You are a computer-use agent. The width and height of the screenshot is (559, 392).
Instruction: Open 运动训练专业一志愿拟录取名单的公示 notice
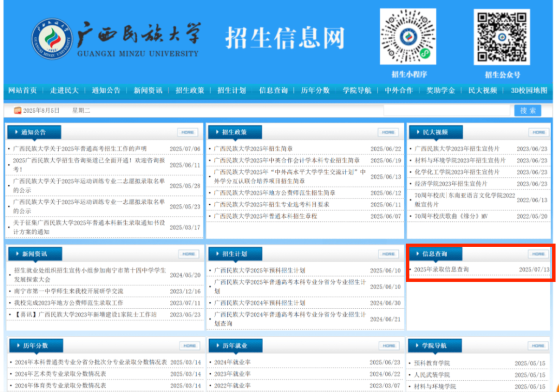point(89,206)
